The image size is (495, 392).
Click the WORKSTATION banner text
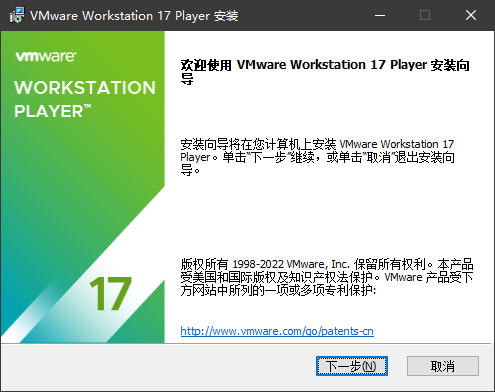[x=85, y=88]
